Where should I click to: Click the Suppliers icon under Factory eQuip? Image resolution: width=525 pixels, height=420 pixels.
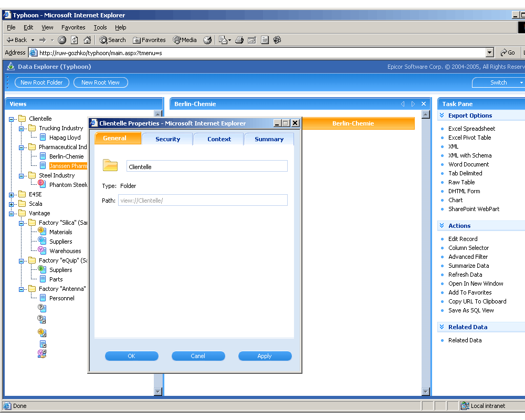(42, 269)
